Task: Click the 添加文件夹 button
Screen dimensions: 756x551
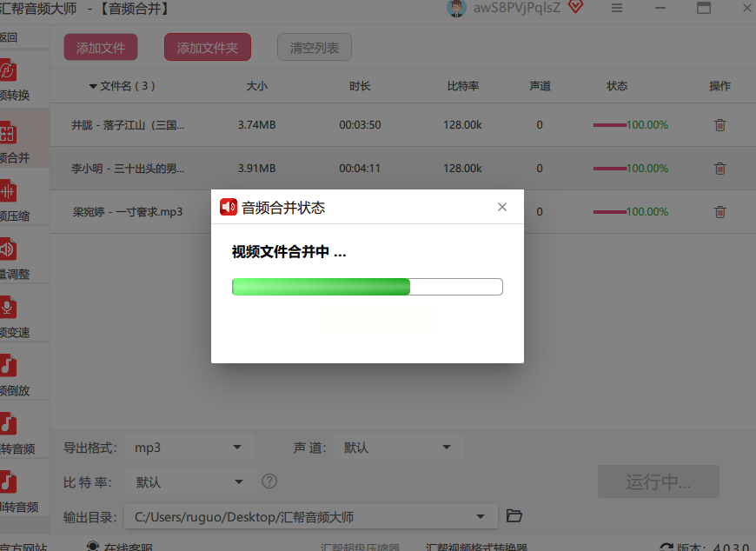Action: pyautogui.click(x=208, y=47)
